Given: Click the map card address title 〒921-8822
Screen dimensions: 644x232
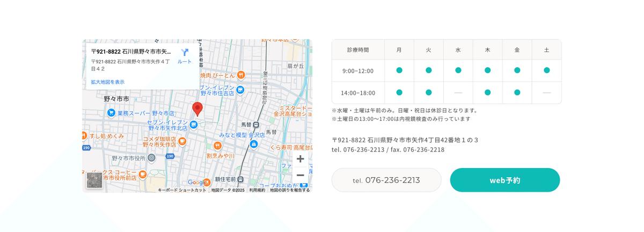Looking at the screenshot, I should (131, 52).
